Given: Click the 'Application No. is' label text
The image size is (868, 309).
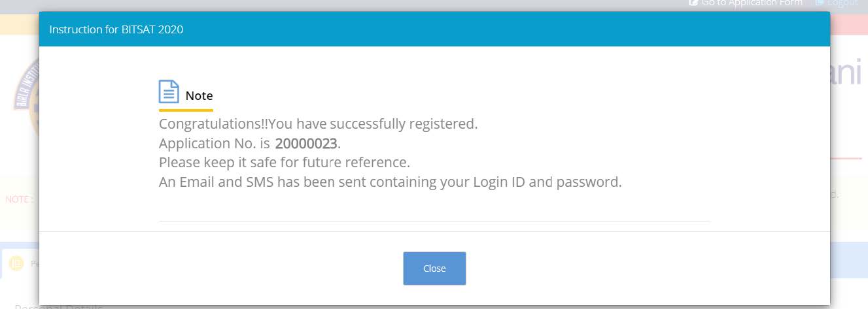Looking at the screenshot, I should point(215,143).
